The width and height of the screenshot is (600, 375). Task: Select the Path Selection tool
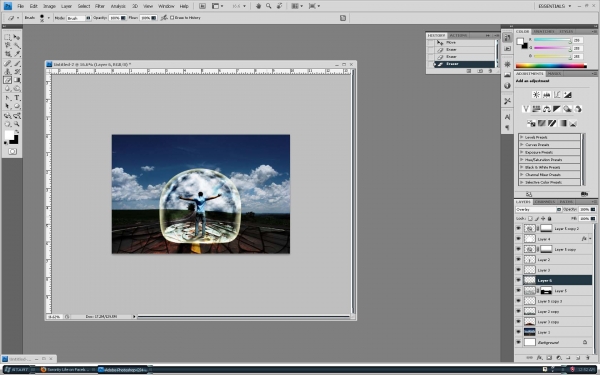click(7, 106)
